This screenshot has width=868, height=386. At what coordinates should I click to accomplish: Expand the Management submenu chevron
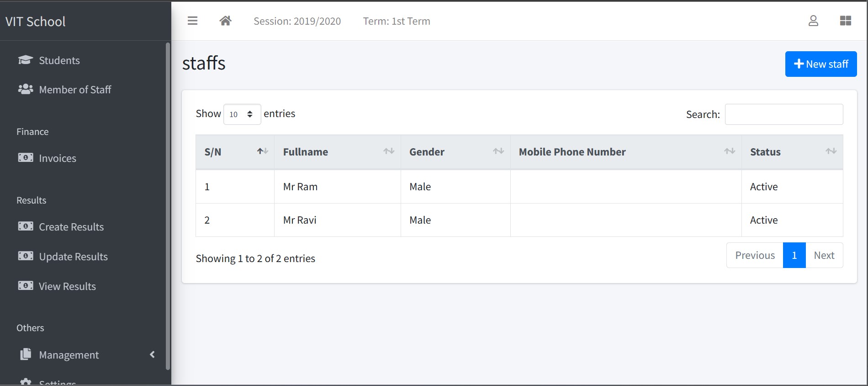tap(152, 354)
